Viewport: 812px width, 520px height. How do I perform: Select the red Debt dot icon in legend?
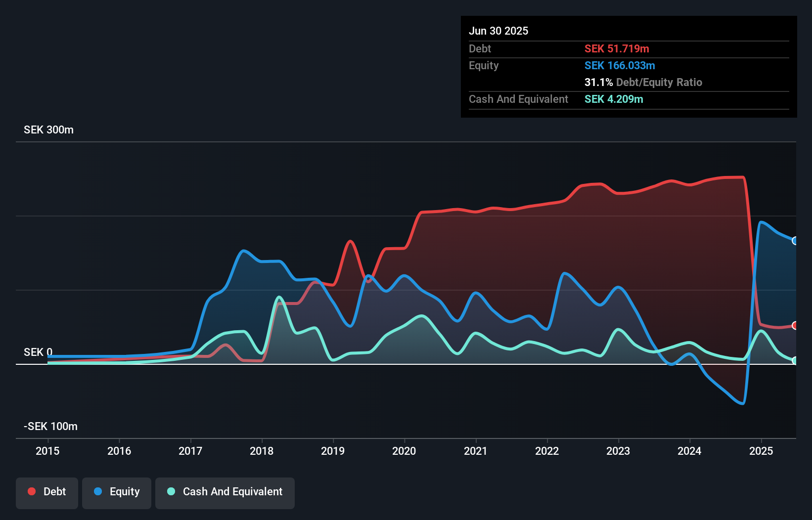[x=31, y=491]
